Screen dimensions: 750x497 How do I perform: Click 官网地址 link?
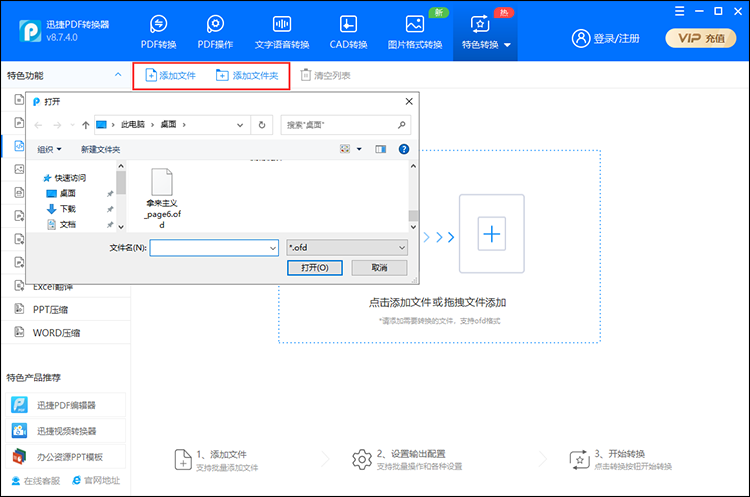pos(96,480)
